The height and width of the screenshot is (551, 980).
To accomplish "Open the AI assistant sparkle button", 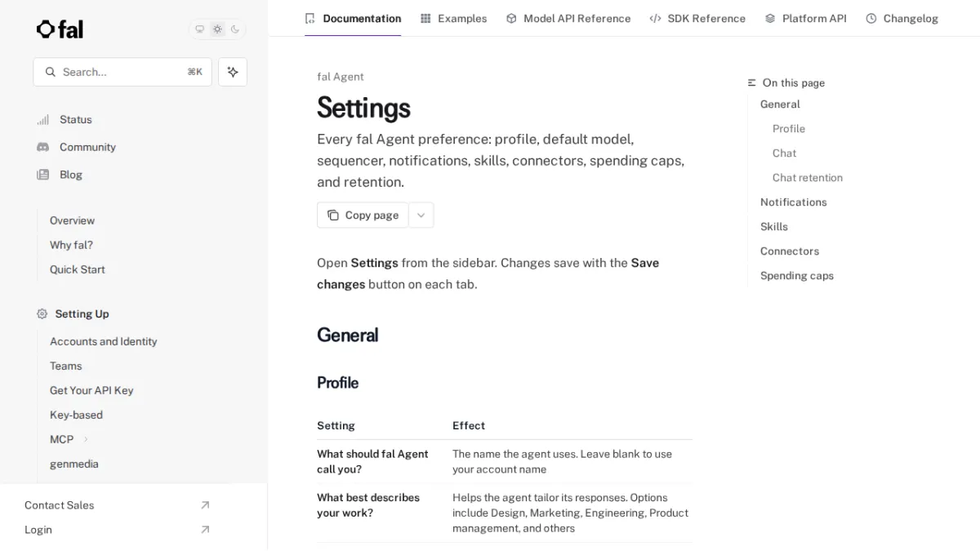I will [x=233, y=72].
